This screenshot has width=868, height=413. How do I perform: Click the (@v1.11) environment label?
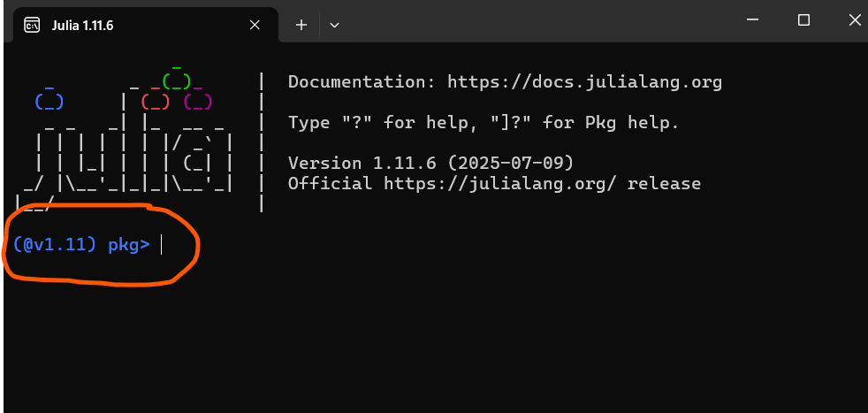pyautogui.click(x=55, y=245)
